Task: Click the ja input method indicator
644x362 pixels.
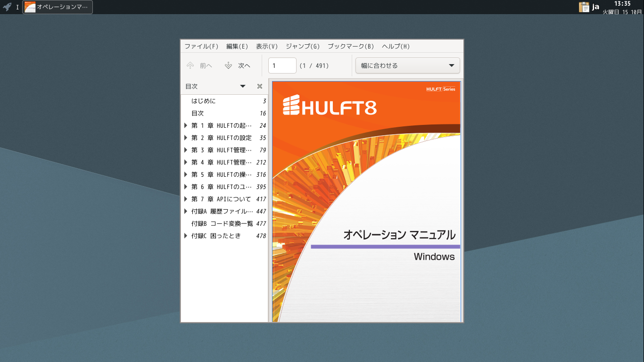Action: (x=595, y=7)
